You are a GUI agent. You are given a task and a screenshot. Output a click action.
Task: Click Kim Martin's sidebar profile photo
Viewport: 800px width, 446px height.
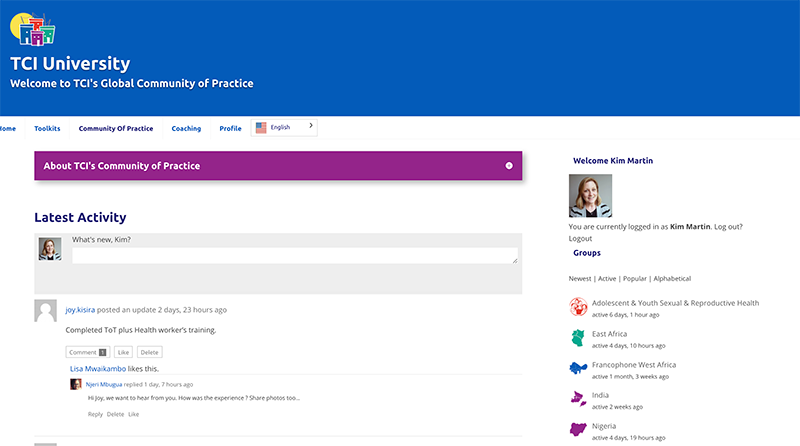point(590,195)
